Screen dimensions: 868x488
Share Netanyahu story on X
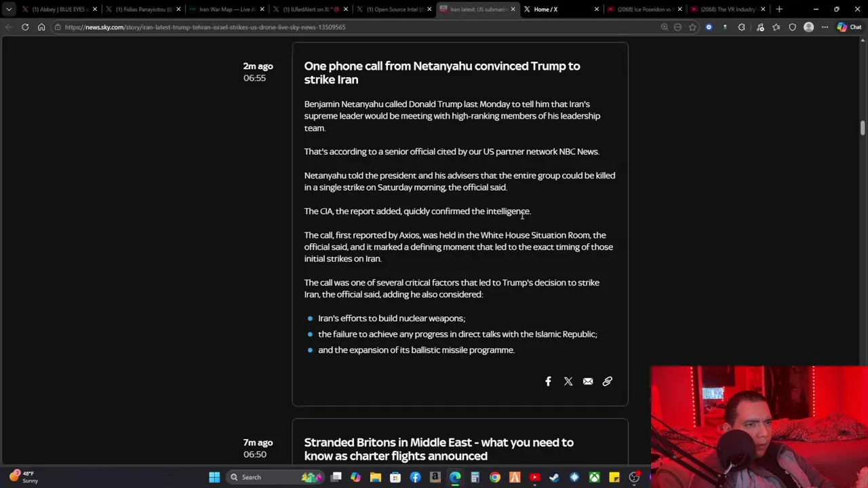click(568, 382)
